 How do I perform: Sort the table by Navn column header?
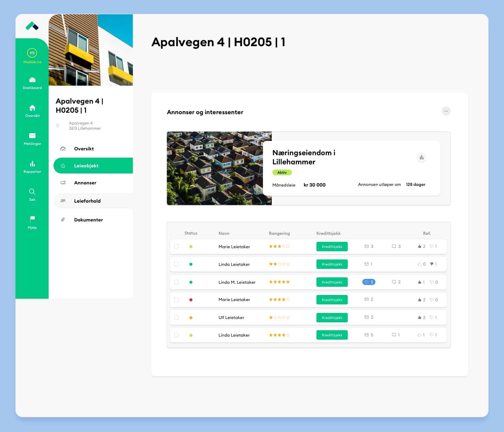(224, 233)
